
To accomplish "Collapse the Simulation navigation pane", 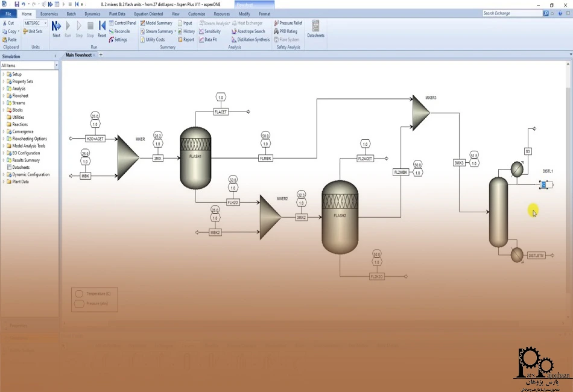I will 55,56.
